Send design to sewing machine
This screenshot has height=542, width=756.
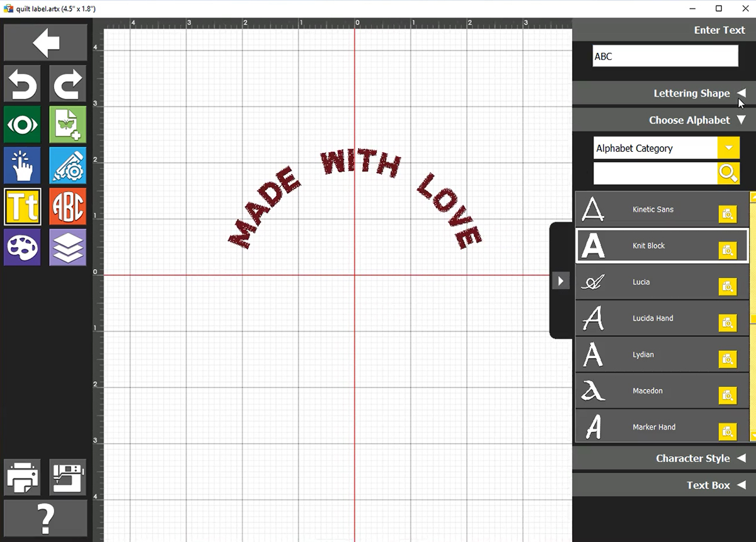68,477
